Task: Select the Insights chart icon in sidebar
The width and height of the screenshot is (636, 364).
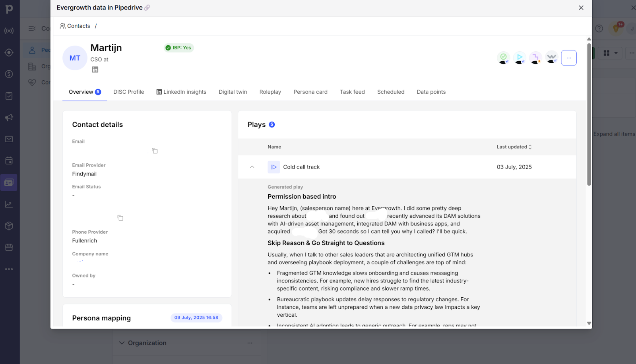Action: (x=9, y=204)
